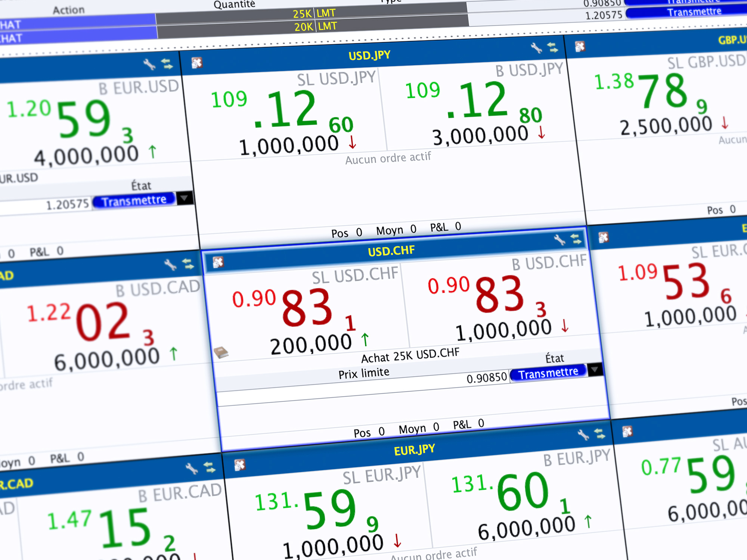Expand the dropdown beside Transmettre in EUR.USD panel

click(185, 198)
